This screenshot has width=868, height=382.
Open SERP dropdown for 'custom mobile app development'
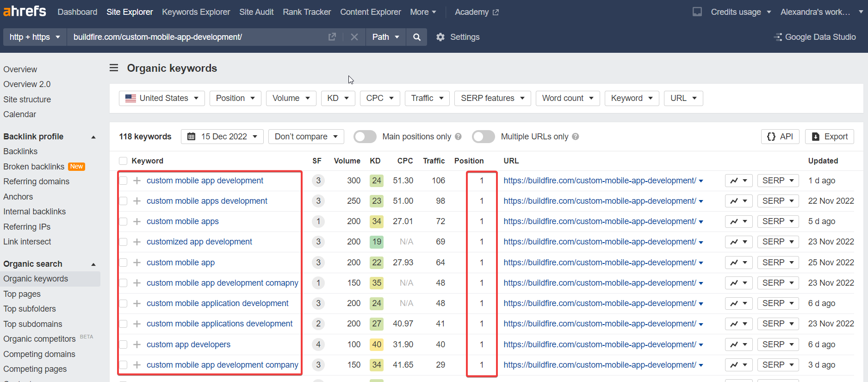[778, 181]
